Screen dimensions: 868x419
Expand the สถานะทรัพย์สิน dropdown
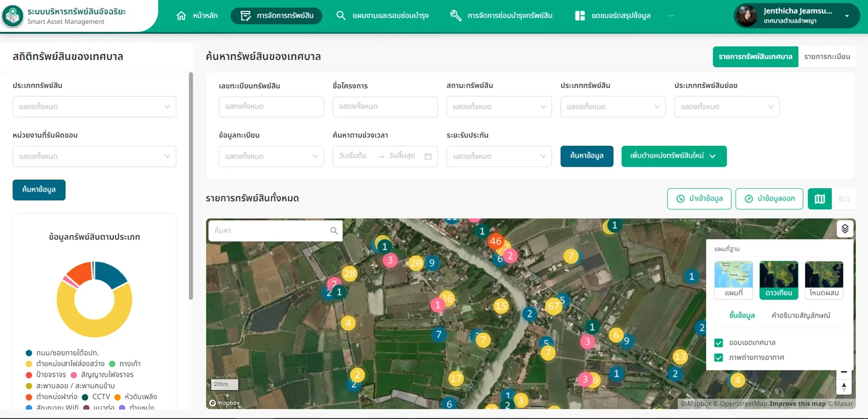499,107
